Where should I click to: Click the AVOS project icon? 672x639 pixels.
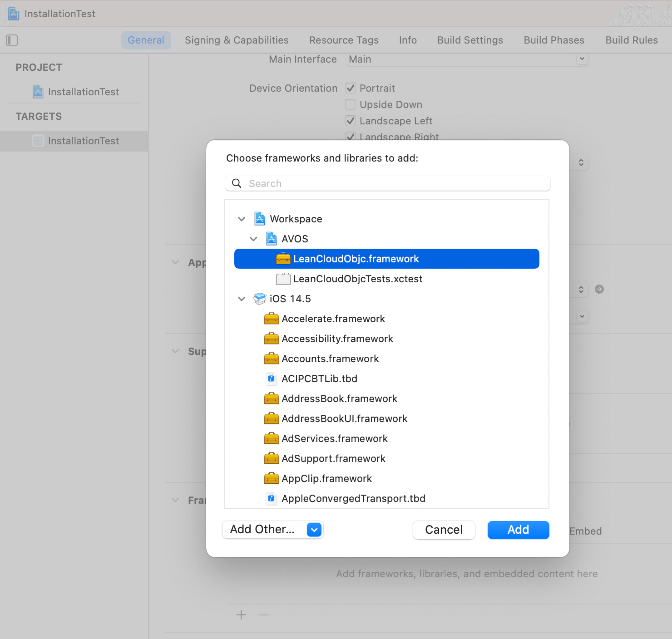[x=271, y=238]
